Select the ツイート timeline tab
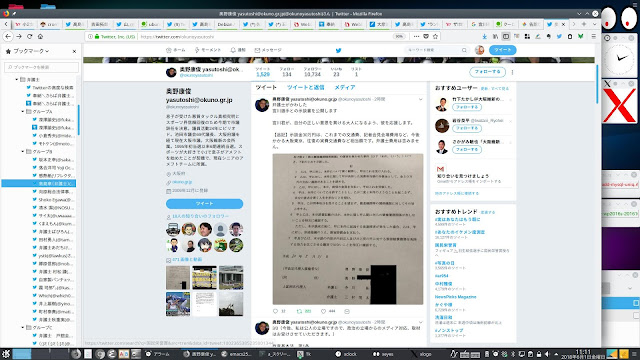 coord(266,87)
